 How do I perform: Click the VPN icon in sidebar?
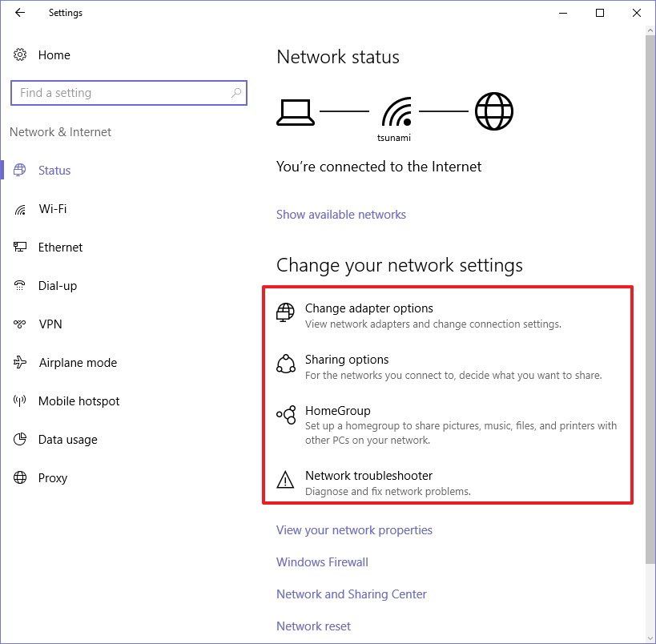20,324
